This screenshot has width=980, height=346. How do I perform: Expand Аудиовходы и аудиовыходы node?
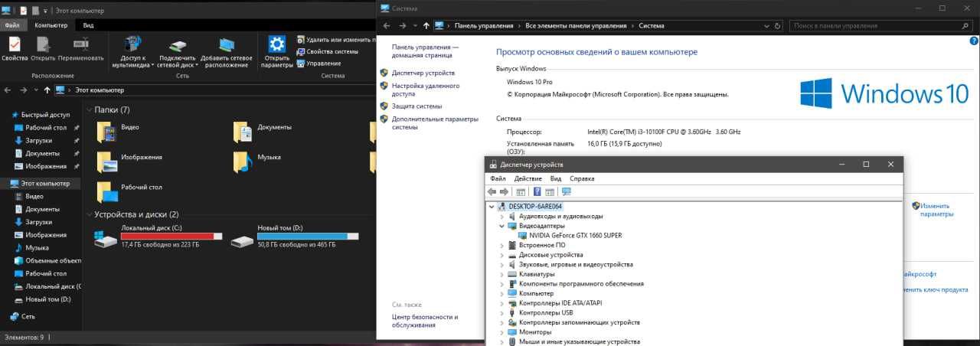[x=501, y=217]
